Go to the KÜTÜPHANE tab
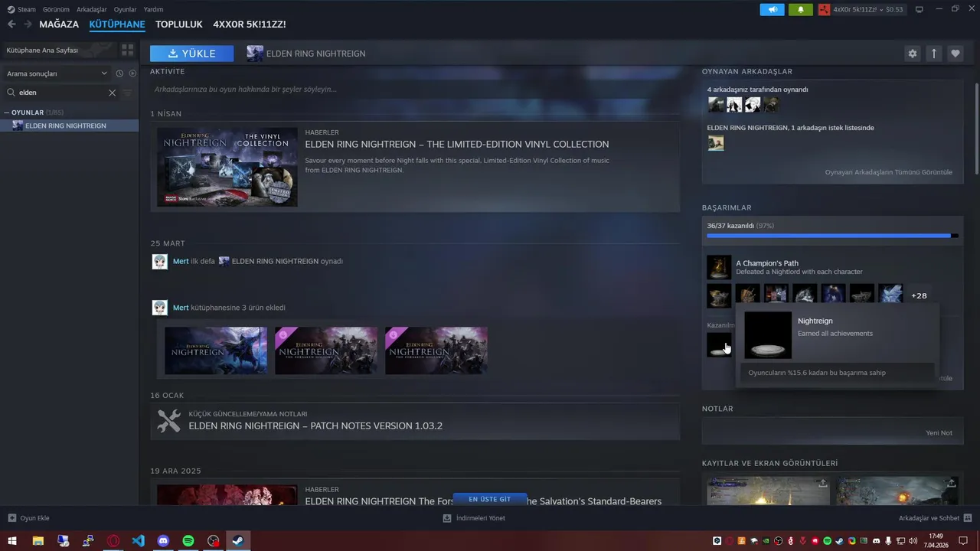 tap(117, 24)
